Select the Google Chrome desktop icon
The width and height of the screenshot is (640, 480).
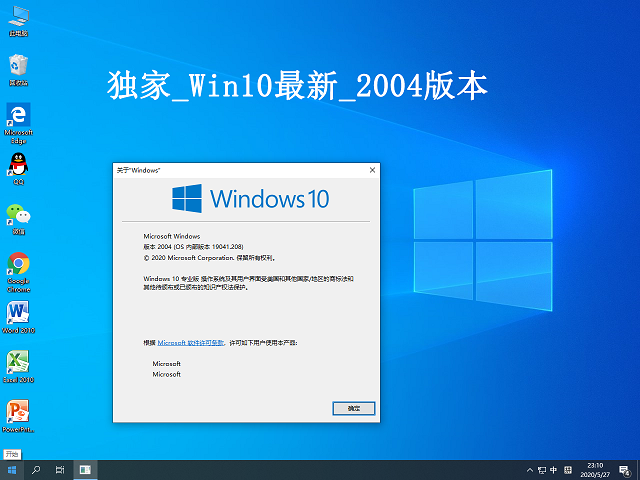[18, 263]
